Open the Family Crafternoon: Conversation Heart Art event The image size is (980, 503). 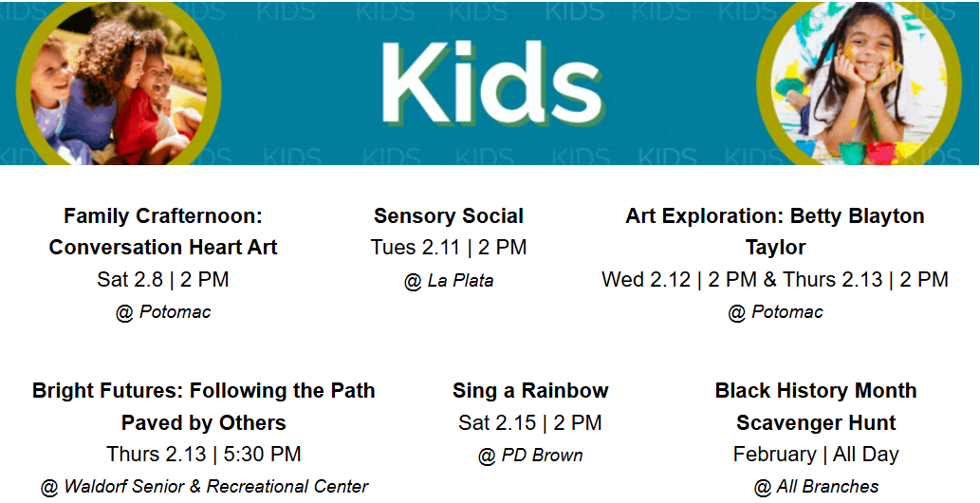[163, 232]
